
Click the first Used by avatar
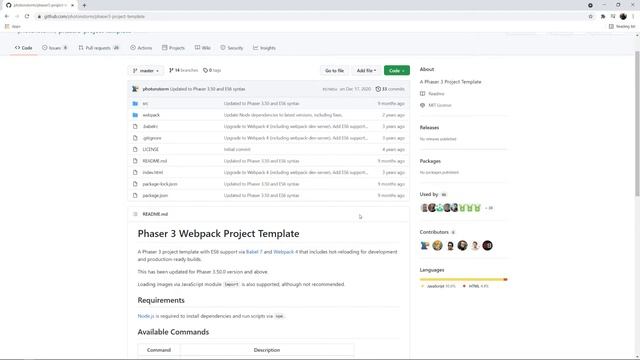pos(424,208)
